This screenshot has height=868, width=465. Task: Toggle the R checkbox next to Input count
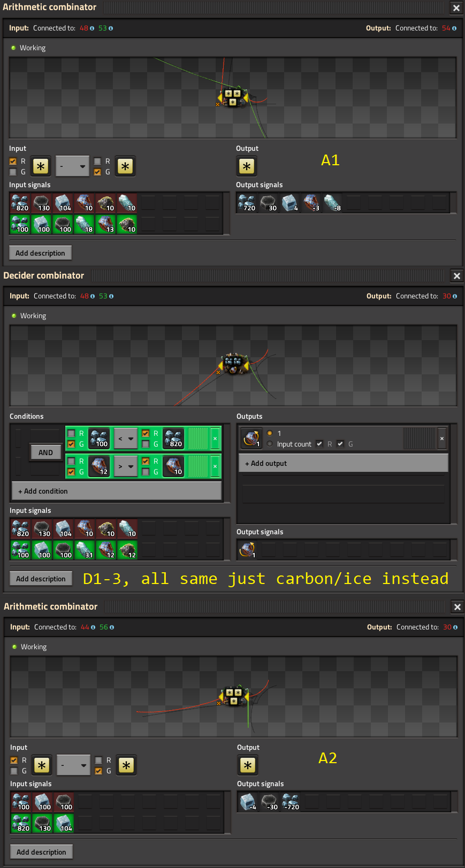(x=319, y=444)
